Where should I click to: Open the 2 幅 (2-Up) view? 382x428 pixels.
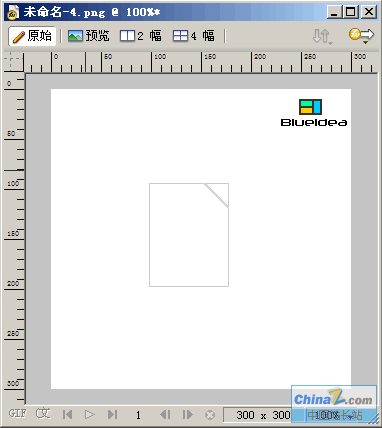141,36
